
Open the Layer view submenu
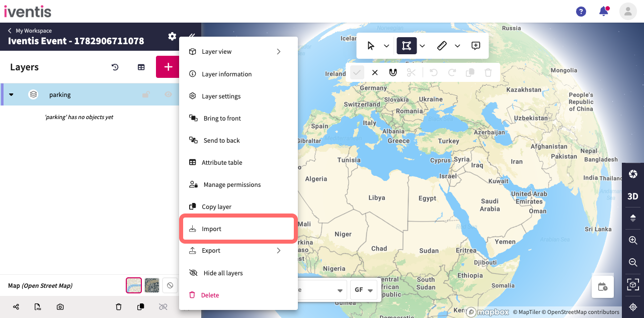pos(238,52)
